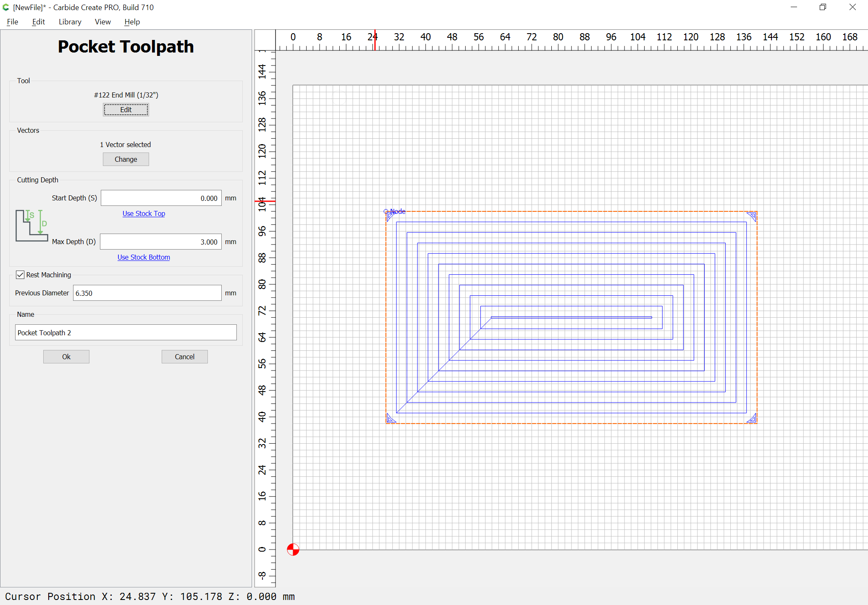Click the bottom-left corner toolpath triangle
Image resolution: width=868 pixels, height=605 pixels.
pyautogui.click(x=391, y=418)
